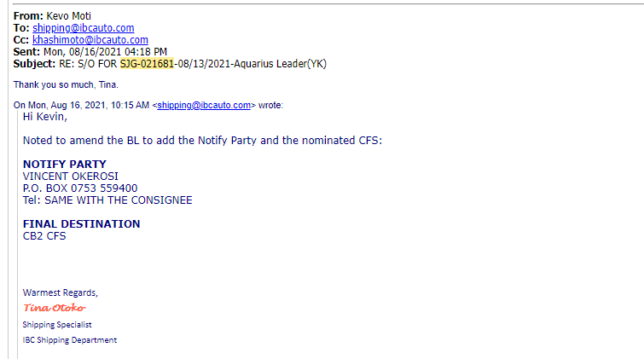Click sender name Kevo Moti
644x359 pixels.
tap(68, 16)
